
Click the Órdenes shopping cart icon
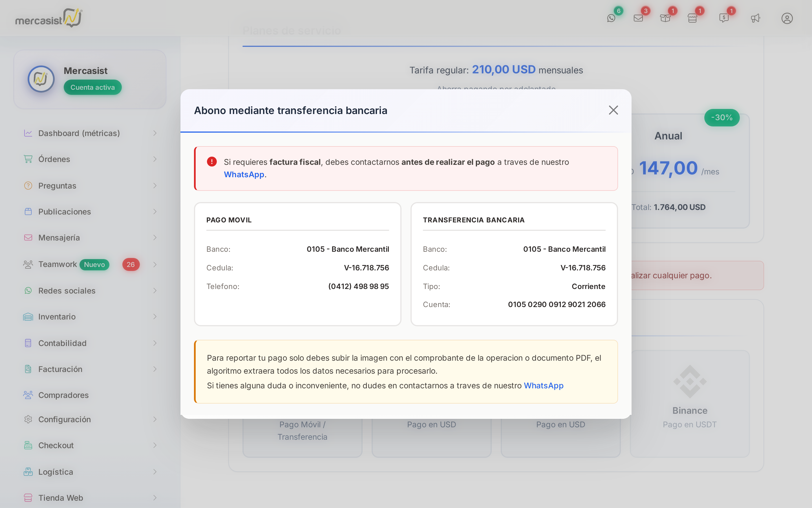pyautogui.click(x=28, y=159)
